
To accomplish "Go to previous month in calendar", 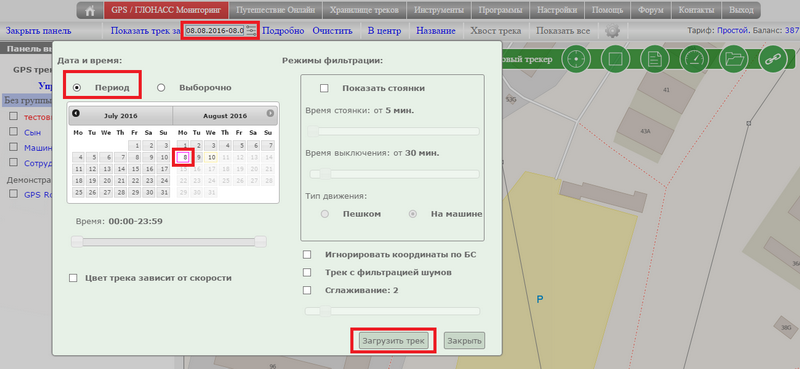I will [x=76, y=113].
